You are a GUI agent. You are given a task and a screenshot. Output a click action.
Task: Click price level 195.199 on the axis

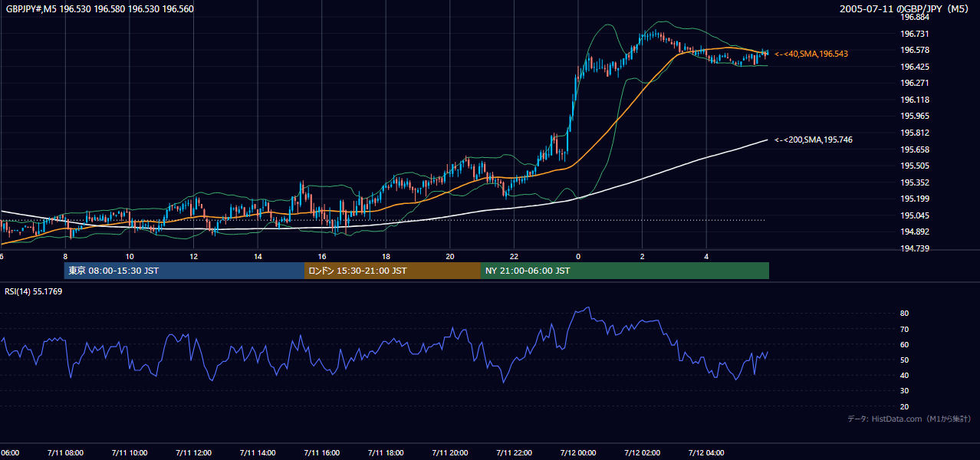click(x=915, y=199)
